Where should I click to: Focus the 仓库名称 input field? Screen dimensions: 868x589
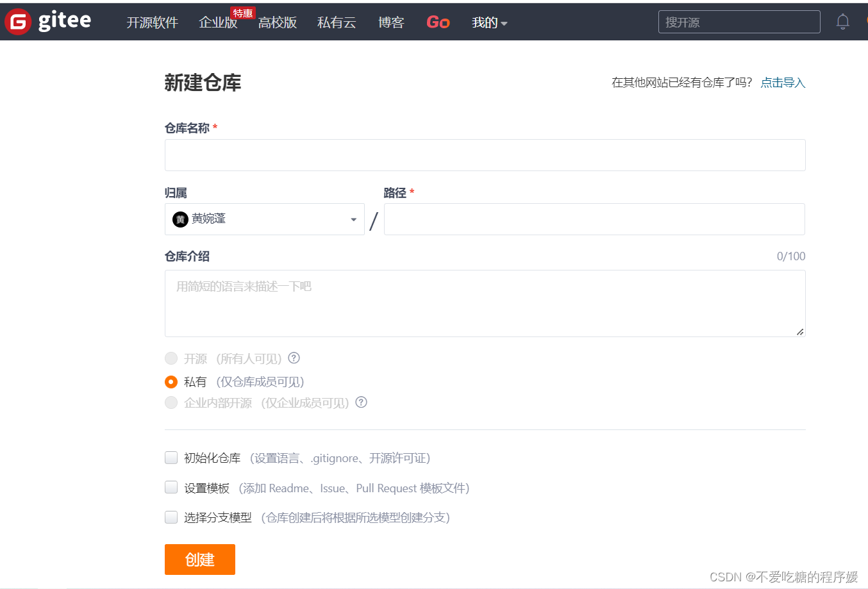pyautogui.click(x=485, y=155)
